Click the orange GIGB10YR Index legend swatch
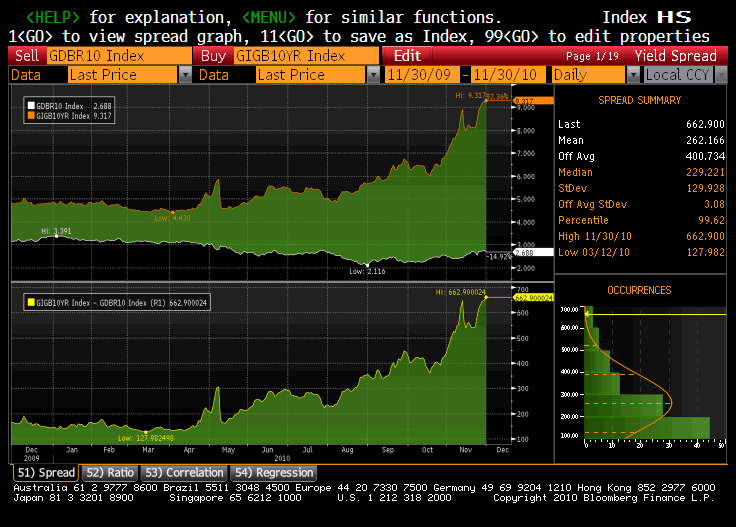 coord(31,116)
